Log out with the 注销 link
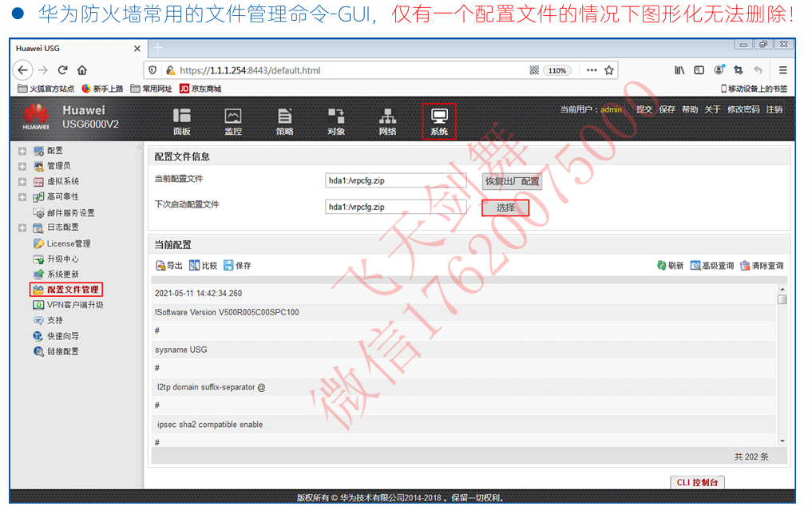Image resolution: width=812 pixels, height=510 pixels. [774, 109]
